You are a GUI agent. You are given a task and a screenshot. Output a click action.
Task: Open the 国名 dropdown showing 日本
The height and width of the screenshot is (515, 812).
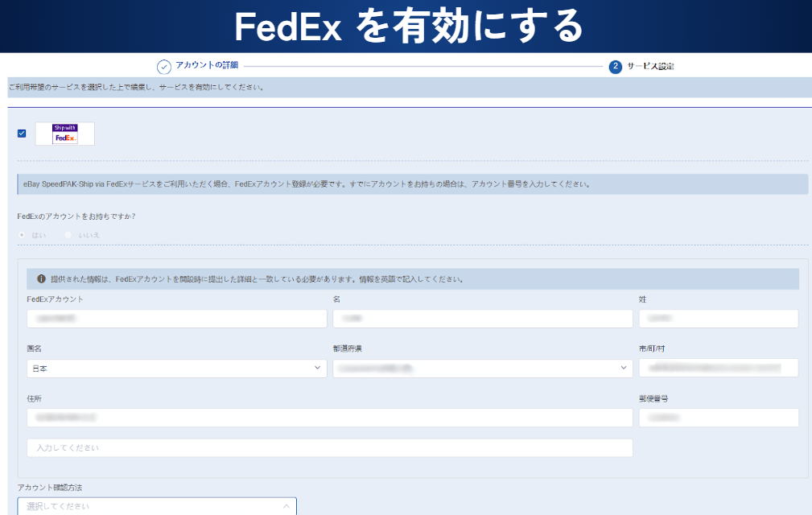point(176,369)
